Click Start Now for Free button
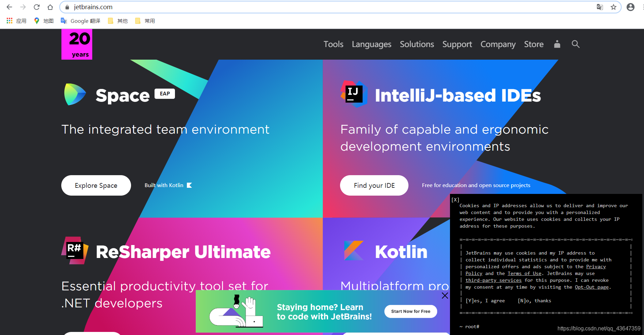 click(410, 311)
